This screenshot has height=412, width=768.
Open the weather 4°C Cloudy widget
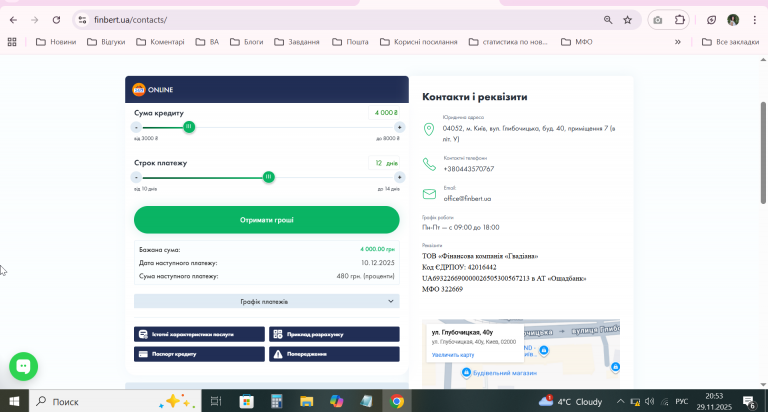[x=571, y=402]
